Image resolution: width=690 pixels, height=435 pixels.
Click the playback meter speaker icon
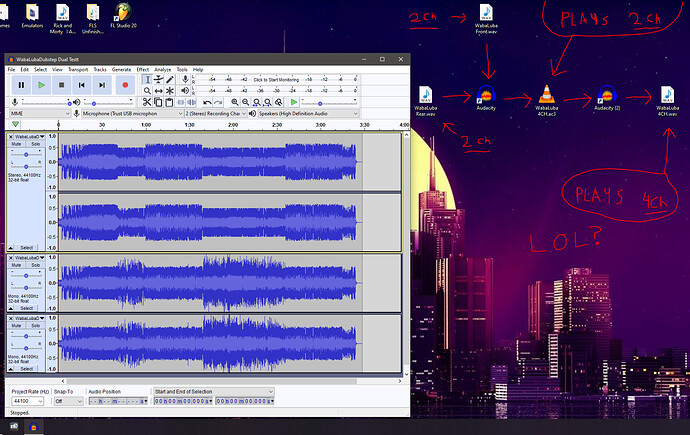pyautogui.click(x=185, y=90)
